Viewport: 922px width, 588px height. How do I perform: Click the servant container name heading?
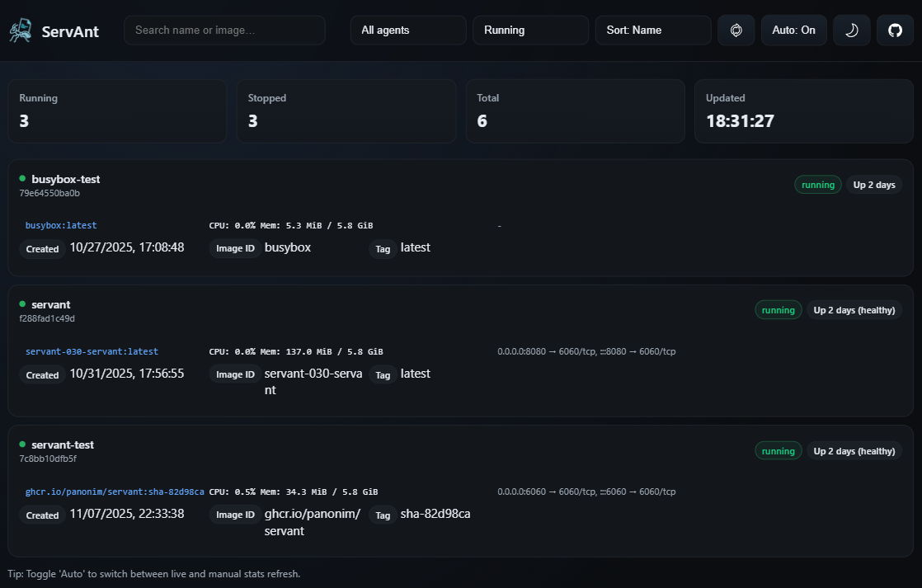coord(51,304)
